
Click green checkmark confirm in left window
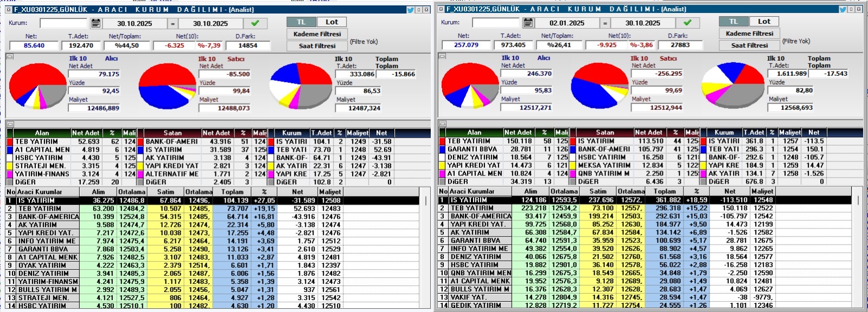click(255, 23)
